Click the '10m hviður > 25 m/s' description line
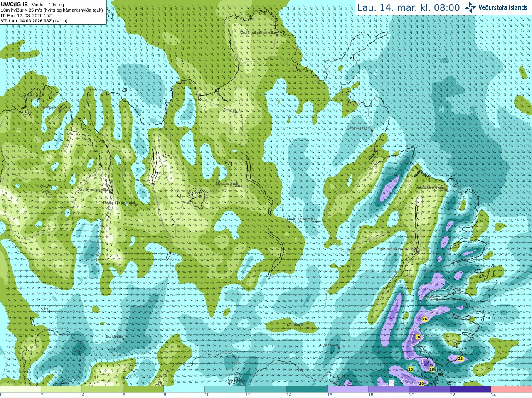 click(52, 10)
